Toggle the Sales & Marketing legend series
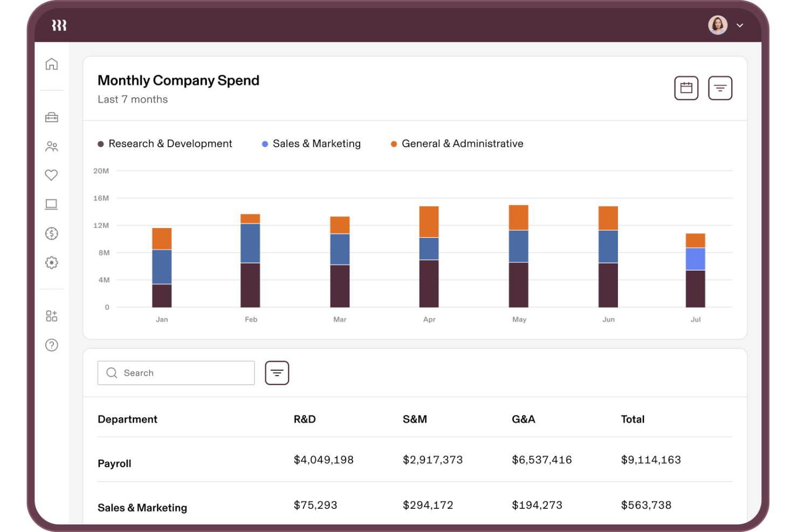 [x=311, y=143]
